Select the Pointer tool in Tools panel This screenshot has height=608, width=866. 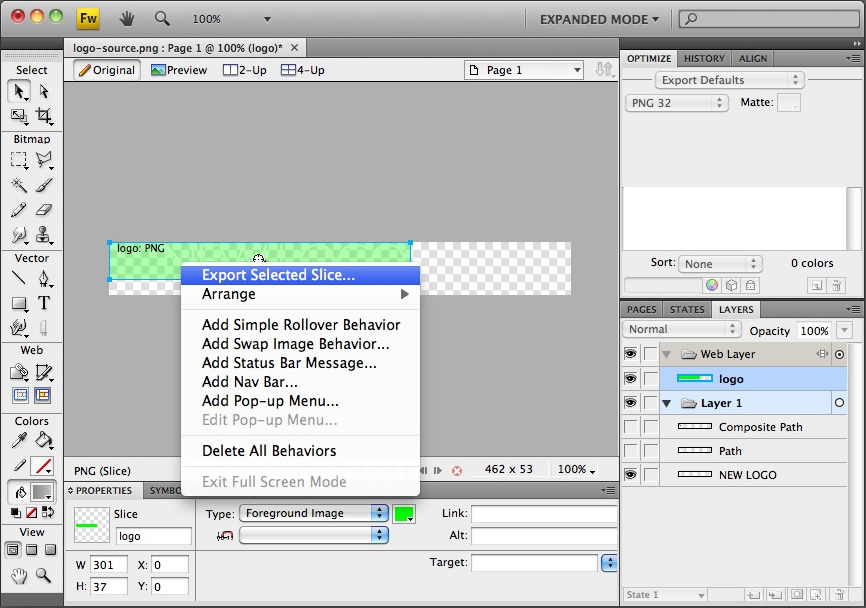(19, 92)
